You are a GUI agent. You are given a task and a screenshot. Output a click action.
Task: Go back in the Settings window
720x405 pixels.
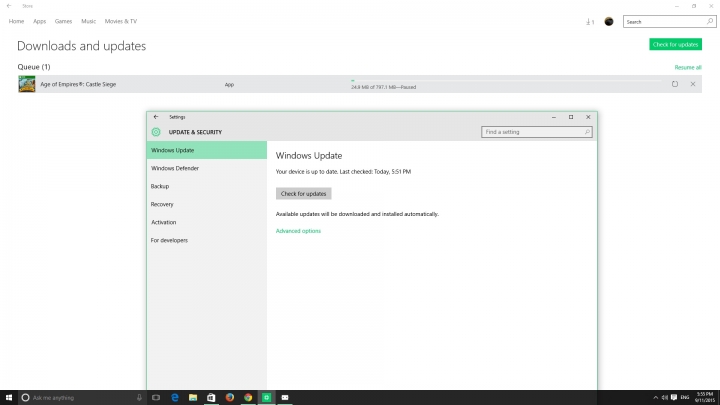pyautogui.click(x=156, y=117)
